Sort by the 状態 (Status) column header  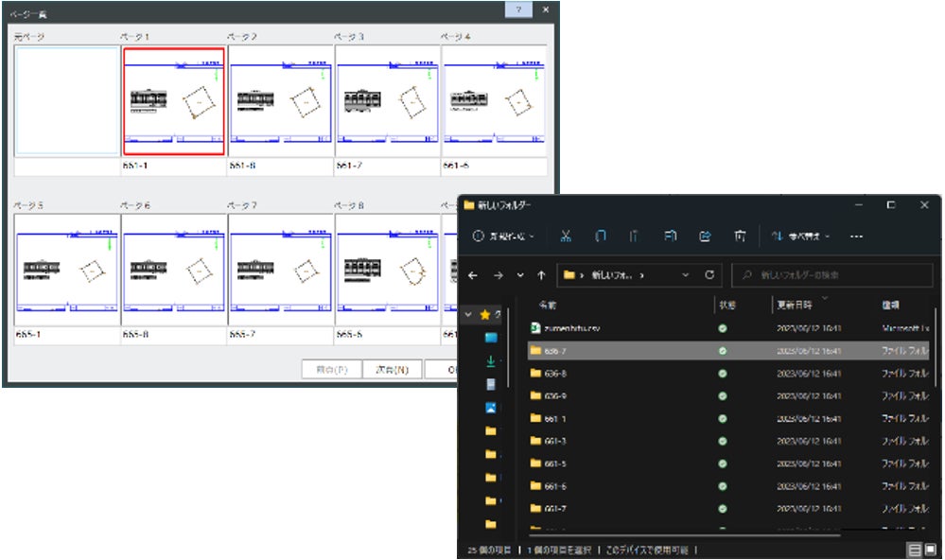727,305
